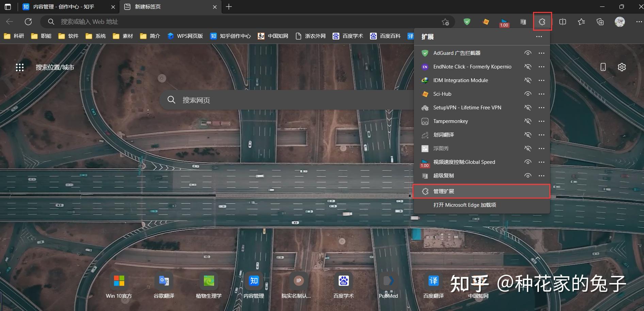Click the address bar input field
The width and height of the screenshot is (644, 311).
point(248,22)
